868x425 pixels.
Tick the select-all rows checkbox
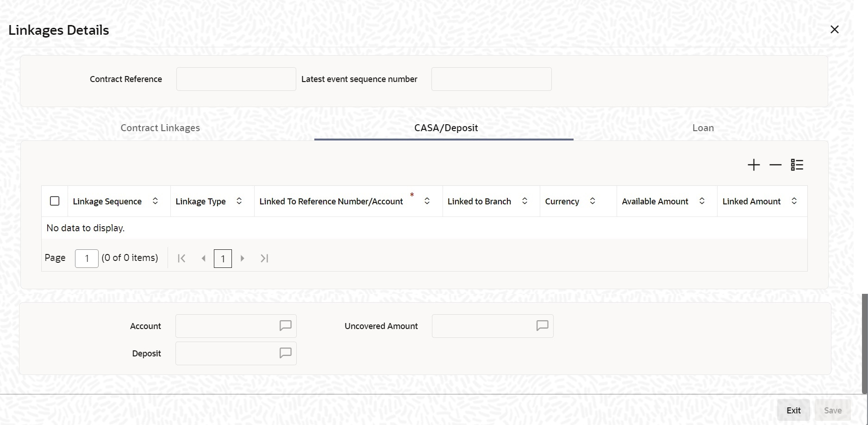point(55,201)
